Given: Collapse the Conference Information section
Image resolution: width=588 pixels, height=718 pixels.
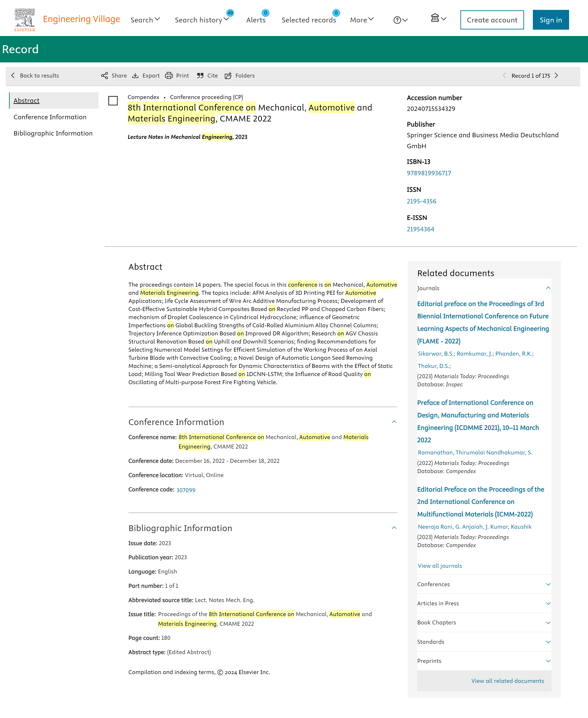Looking at the screenshot, I should [394, 422].
